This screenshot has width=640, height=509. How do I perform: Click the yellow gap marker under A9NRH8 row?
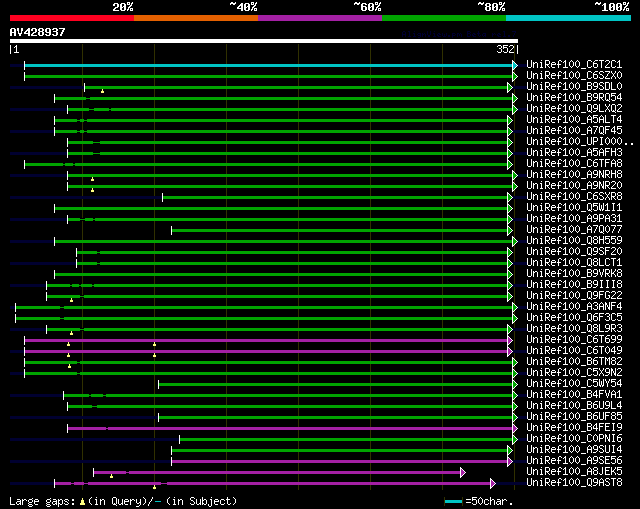click(93, 179)
